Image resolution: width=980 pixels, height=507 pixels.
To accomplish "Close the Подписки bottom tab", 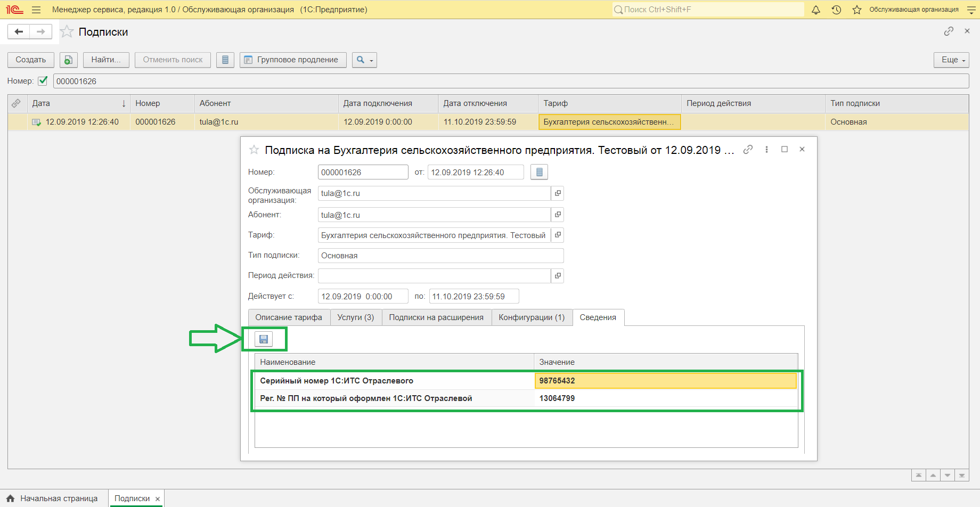I will [x=158, y=499].
